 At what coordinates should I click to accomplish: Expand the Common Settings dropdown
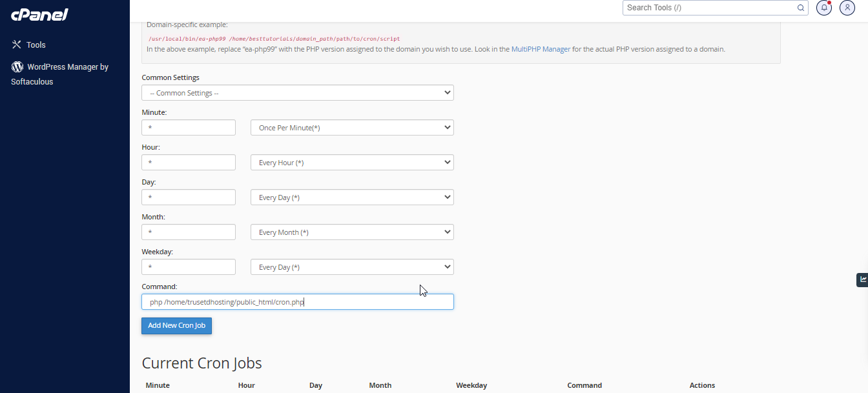(x=298, y=93)
